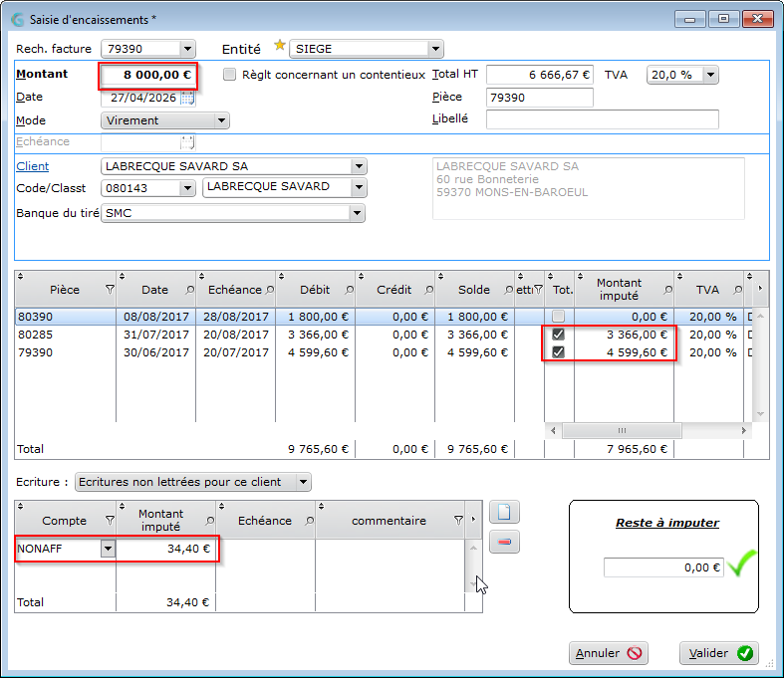Open the Classt LABRECQUE SAVARD dropdown
Viewport: 784px width, 678px height.
359,188
